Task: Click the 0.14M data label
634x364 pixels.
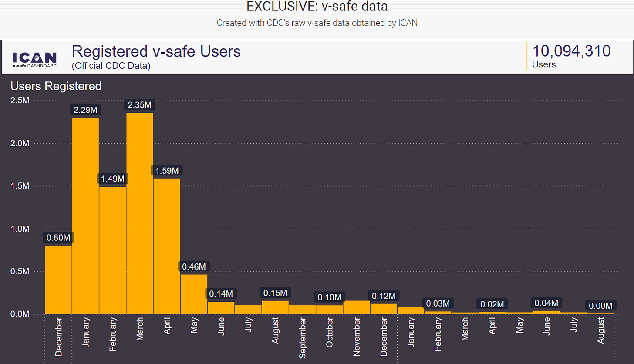Action: [221, 293]
